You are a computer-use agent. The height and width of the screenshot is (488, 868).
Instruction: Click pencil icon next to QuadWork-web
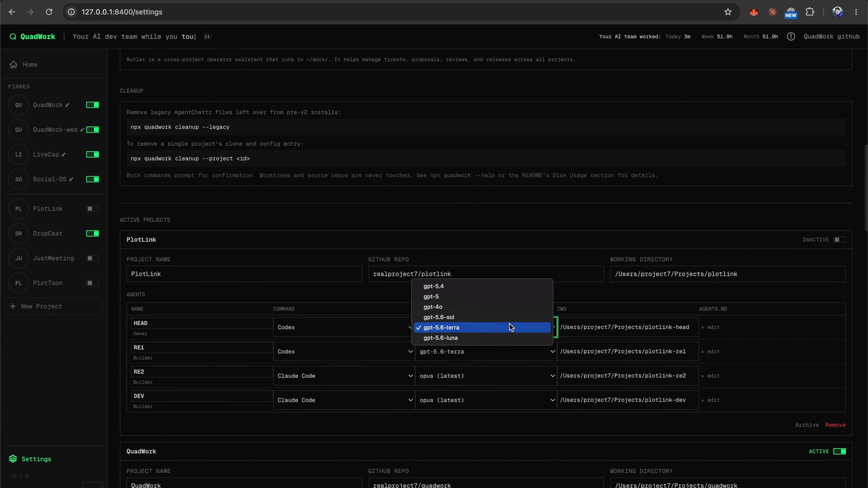[x=82, y=130]
